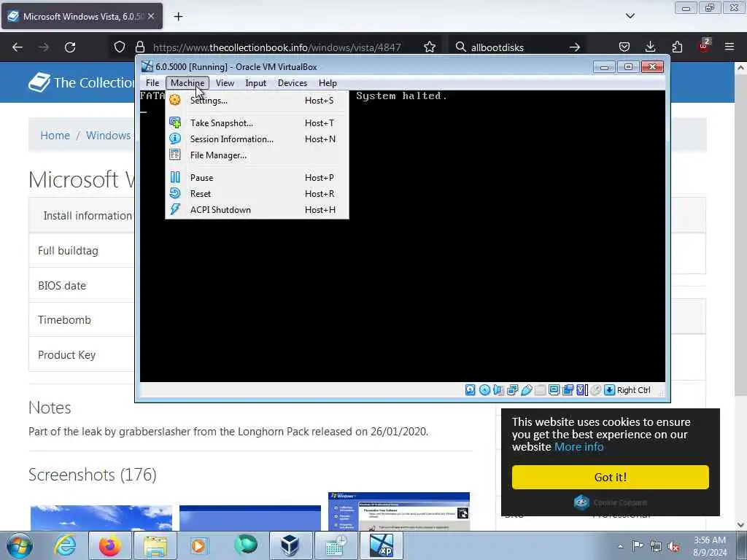Screen dimensions: 747x560
Task: Click the network adapter icon in VirtualBox status bar
Action: pyautogui.click(x=512, y=390)
